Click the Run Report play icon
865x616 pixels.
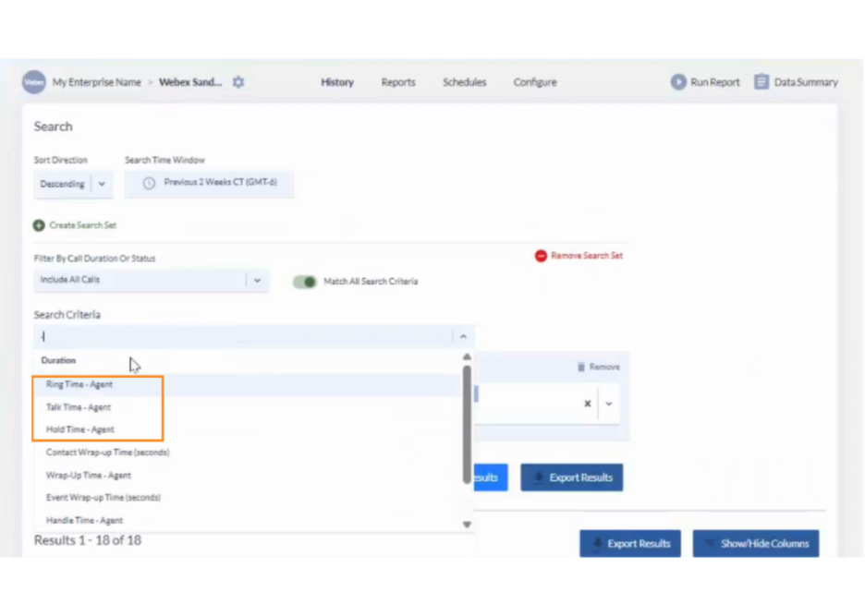[678, 82]
